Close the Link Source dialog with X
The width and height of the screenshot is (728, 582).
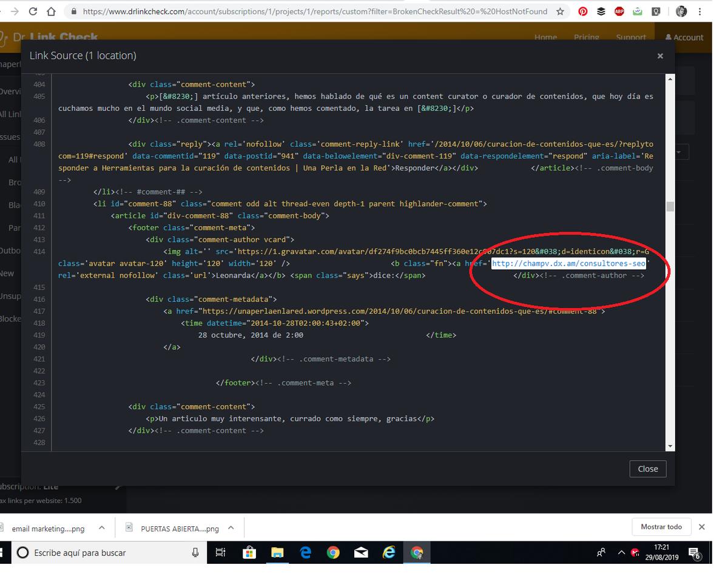click(x=660, y=56)
